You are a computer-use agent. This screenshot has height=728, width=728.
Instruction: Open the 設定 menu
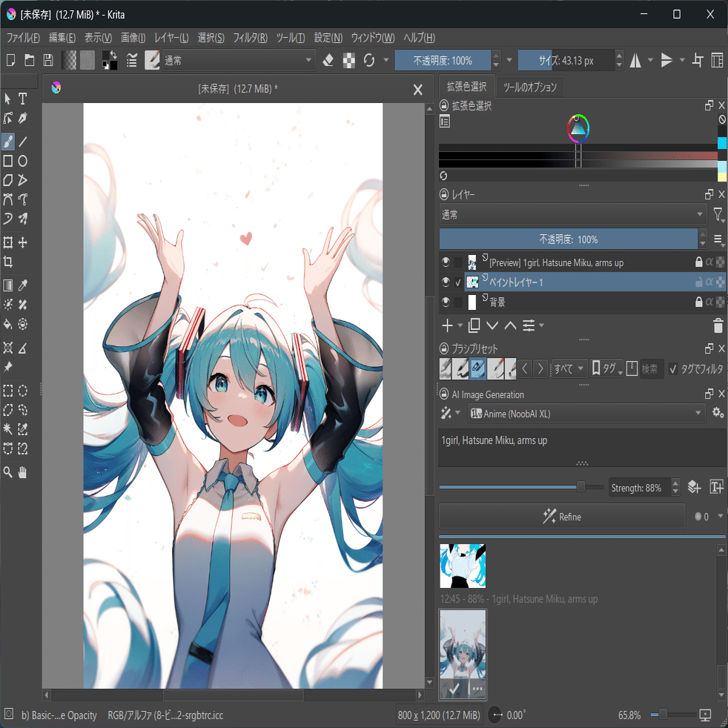[x=328, y=38]
